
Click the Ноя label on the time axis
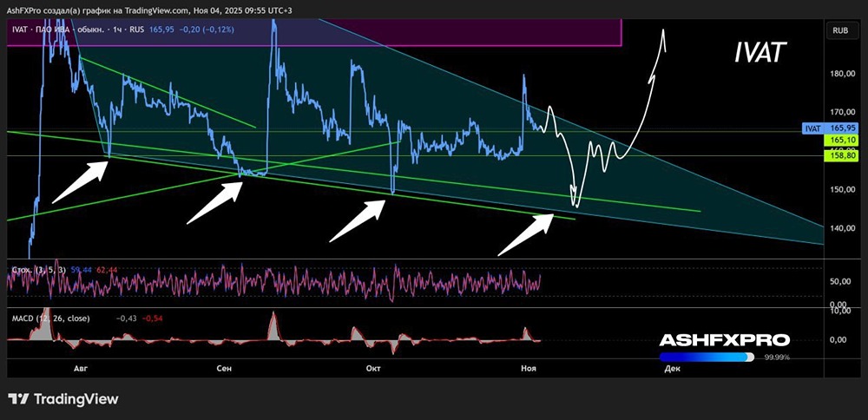527,368
